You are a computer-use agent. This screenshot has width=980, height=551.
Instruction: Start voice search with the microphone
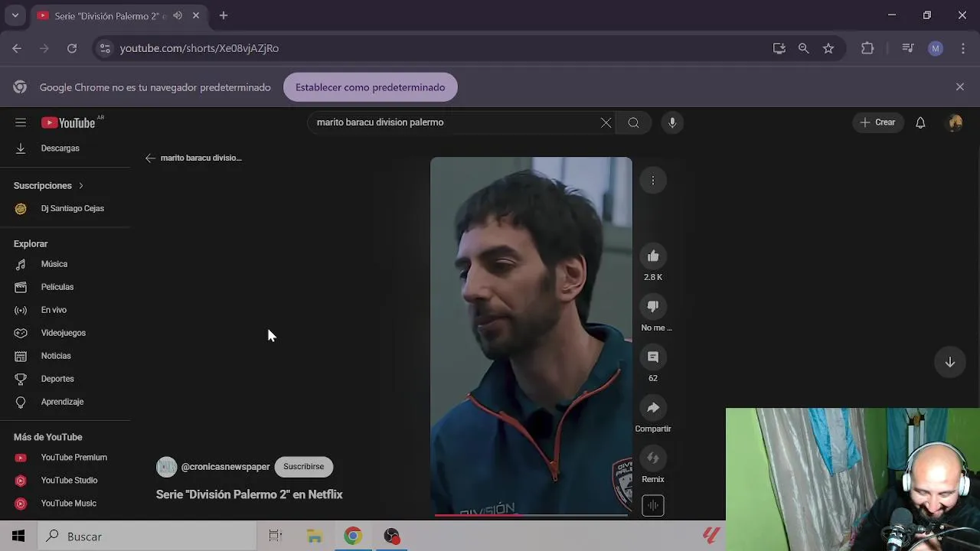click(x=672, y=122)
